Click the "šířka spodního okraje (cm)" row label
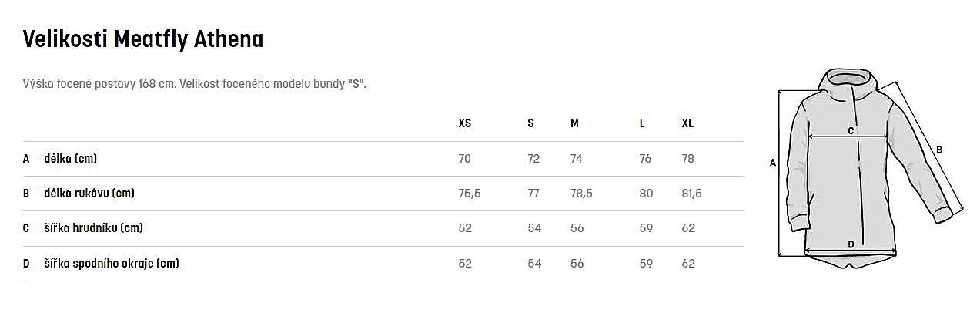This screenshot has width=980, height=313. [112, 264]
